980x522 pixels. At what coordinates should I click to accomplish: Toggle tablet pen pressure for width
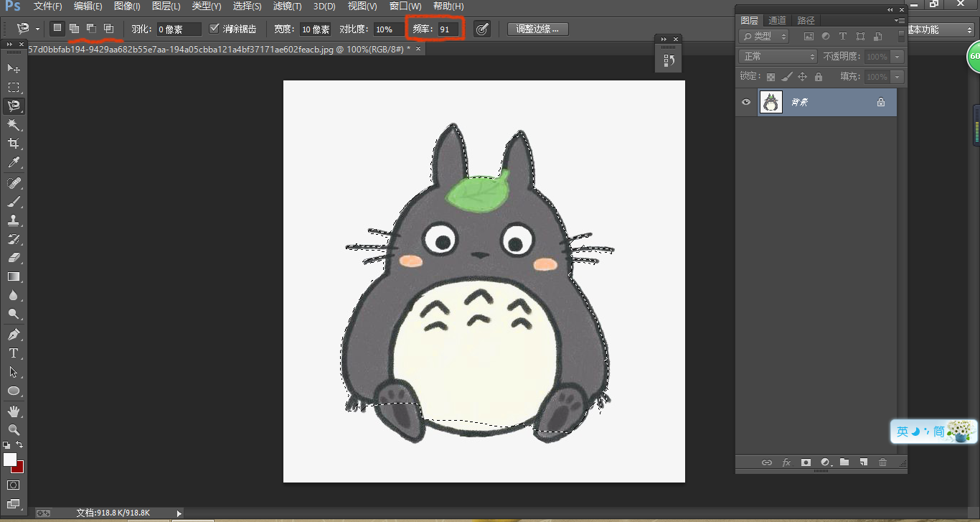pyautogui.click(x=482, y=29)
